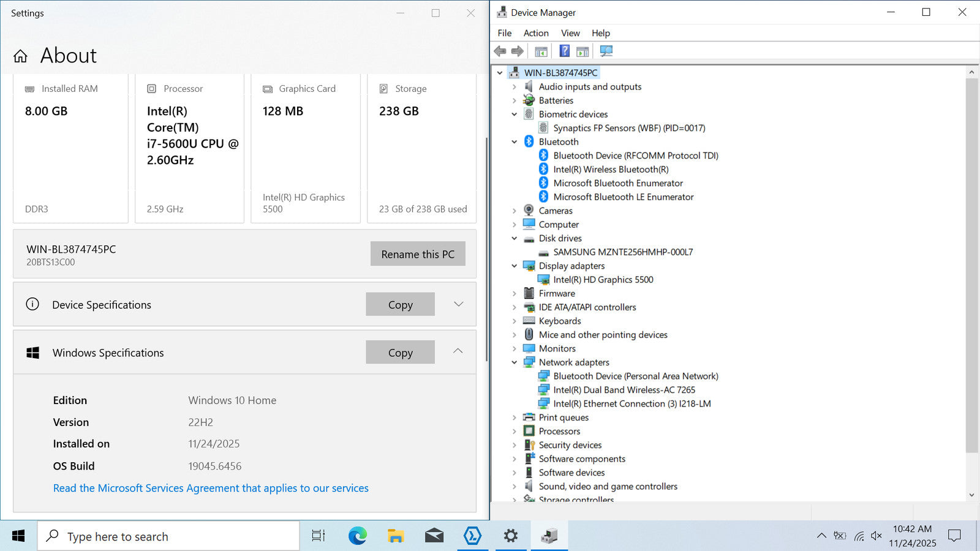This screenshot has width=980, height=551.
Task: Click the Cameras webcam icon
Action: [x=529, y=211]
